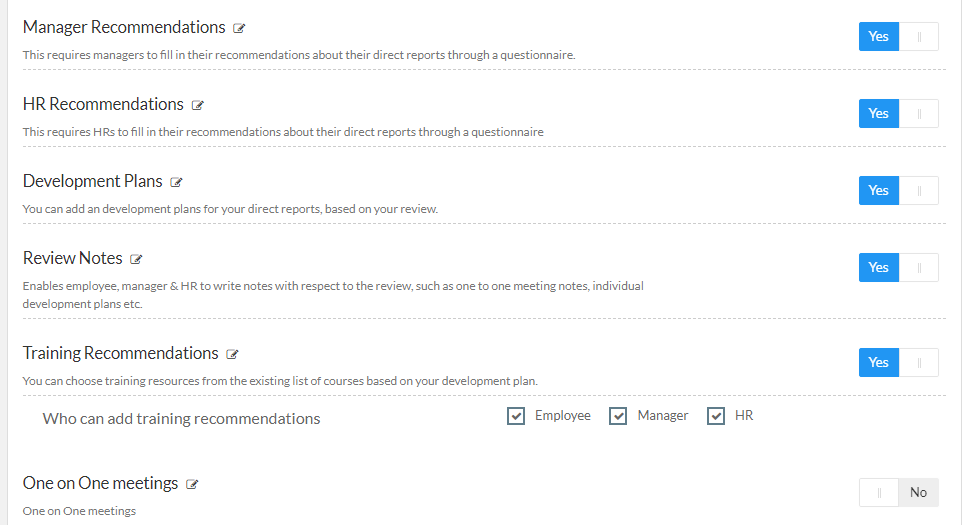This screenshot has height=525, width=962.
Task: Edit the One on One meetings title
Action: coord(192,485)
